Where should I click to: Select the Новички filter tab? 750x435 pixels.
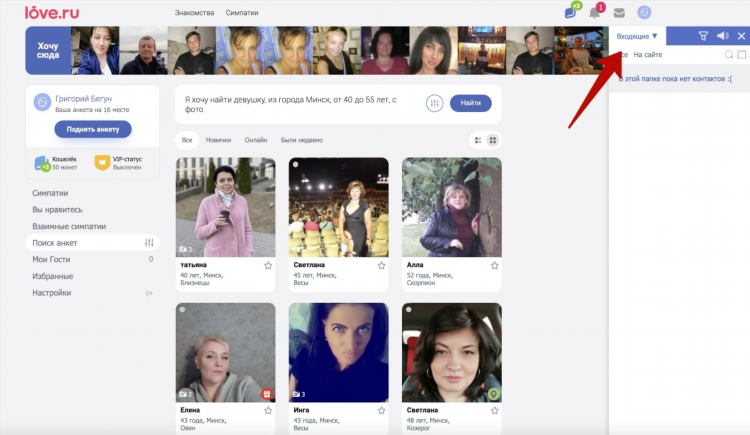pyautogui.click(x=218, y=140)
